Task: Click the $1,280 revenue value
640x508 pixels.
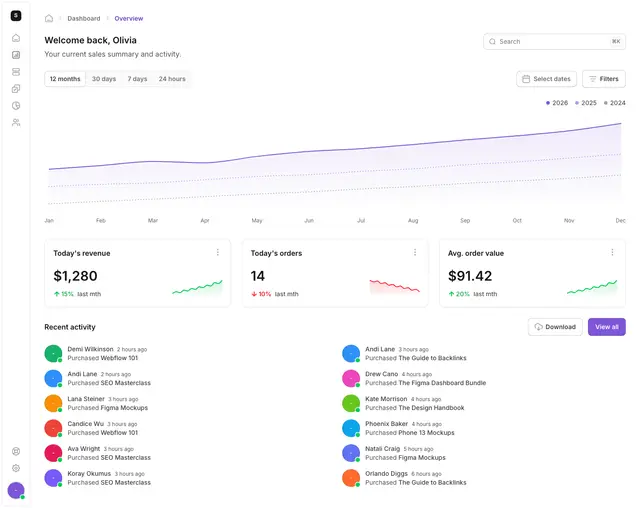Action: 76,276
